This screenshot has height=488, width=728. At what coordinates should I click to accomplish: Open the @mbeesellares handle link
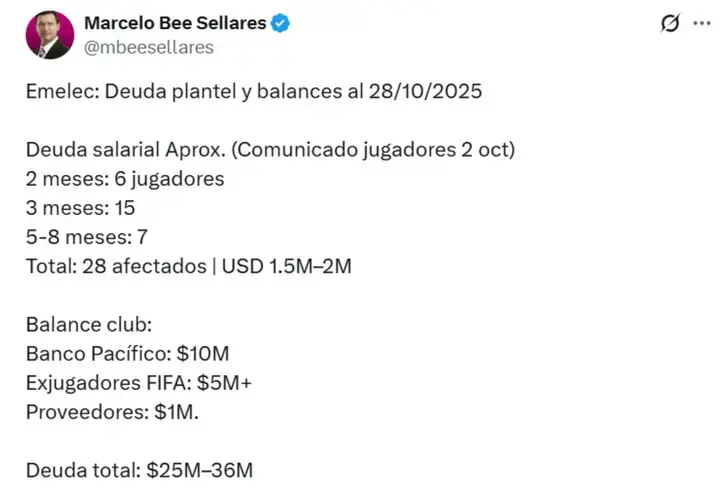pos(149,47)
